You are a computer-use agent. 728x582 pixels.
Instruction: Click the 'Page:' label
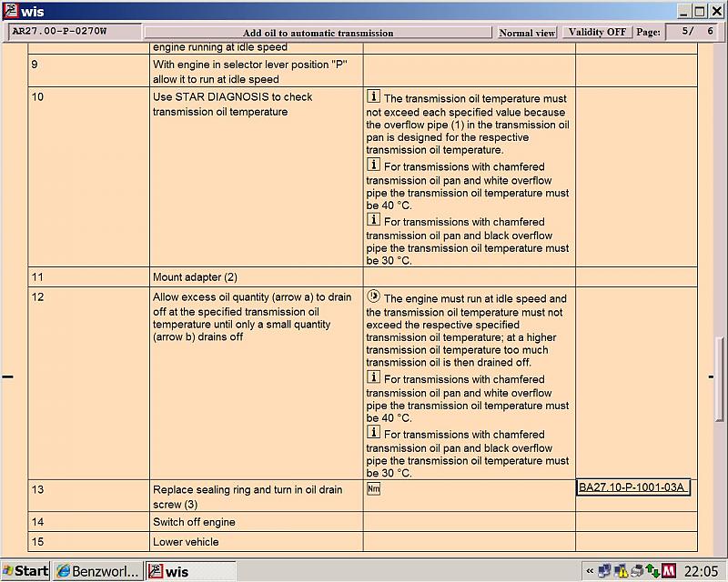[x=648, y=32]
